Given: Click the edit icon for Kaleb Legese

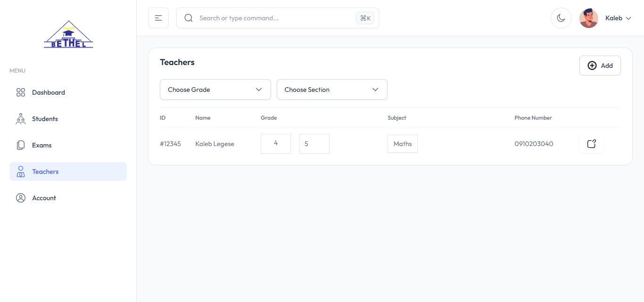Looking at the screenshot, I should point(591,144).
